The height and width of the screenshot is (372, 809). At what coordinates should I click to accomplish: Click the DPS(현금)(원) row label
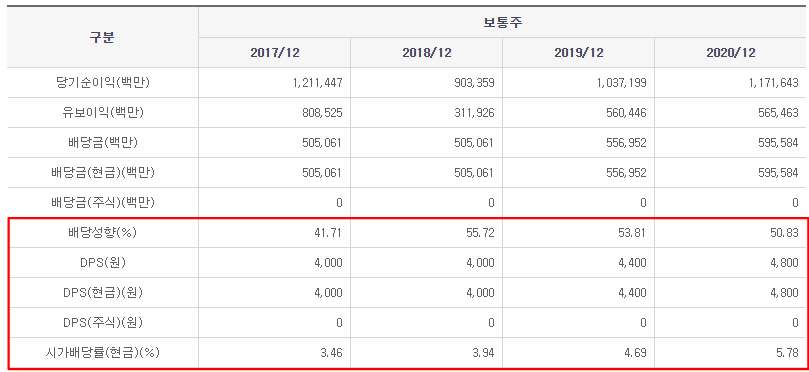[103, 293]
